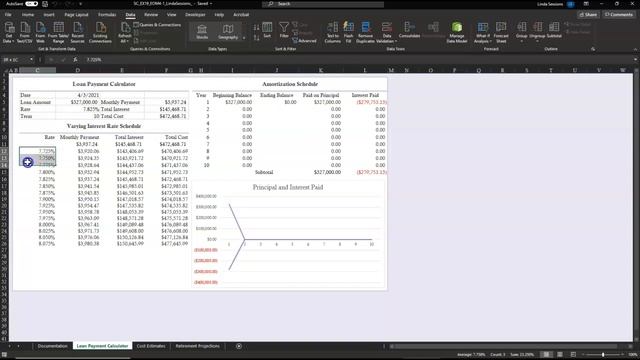Switch to the Developer tab
Viewport: 640px width, 360px height.
coord(195,15)
